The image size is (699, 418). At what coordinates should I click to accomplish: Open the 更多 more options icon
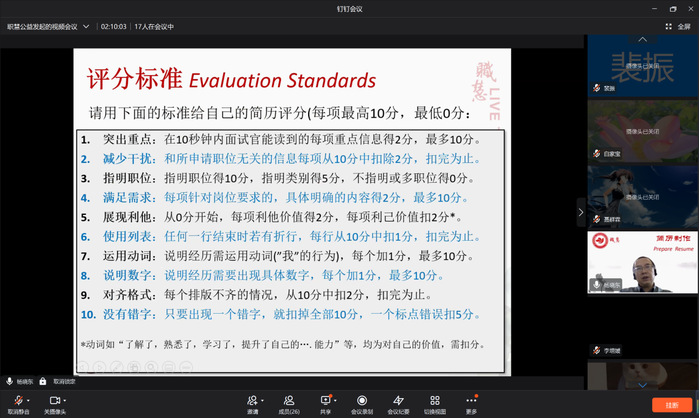tap(471, 400)
